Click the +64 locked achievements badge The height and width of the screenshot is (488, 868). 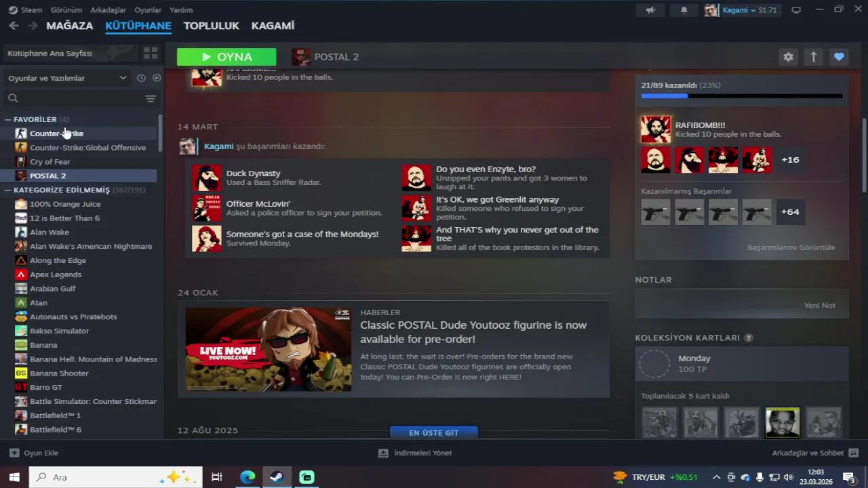coord(790,212)
